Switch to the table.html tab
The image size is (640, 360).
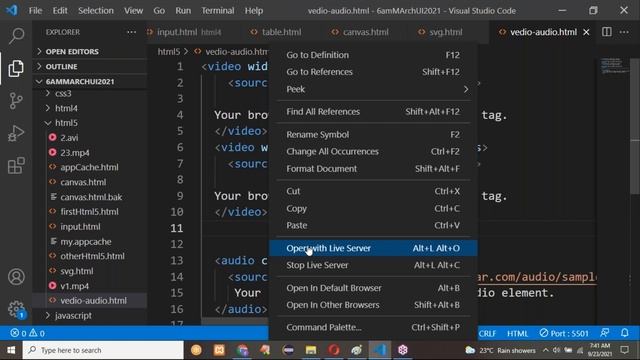click(281, 32)
